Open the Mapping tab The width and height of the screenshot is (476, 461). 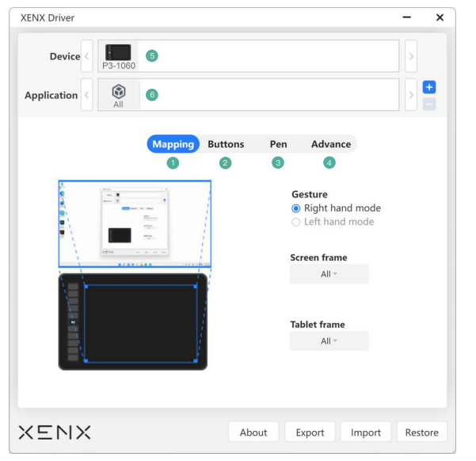[173, 144]
